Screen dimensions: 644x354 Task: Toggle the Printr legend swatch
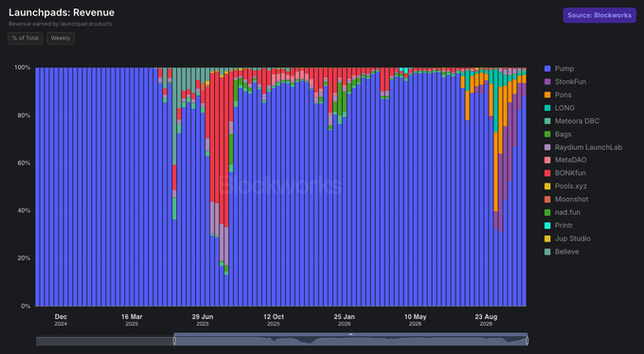547,225
